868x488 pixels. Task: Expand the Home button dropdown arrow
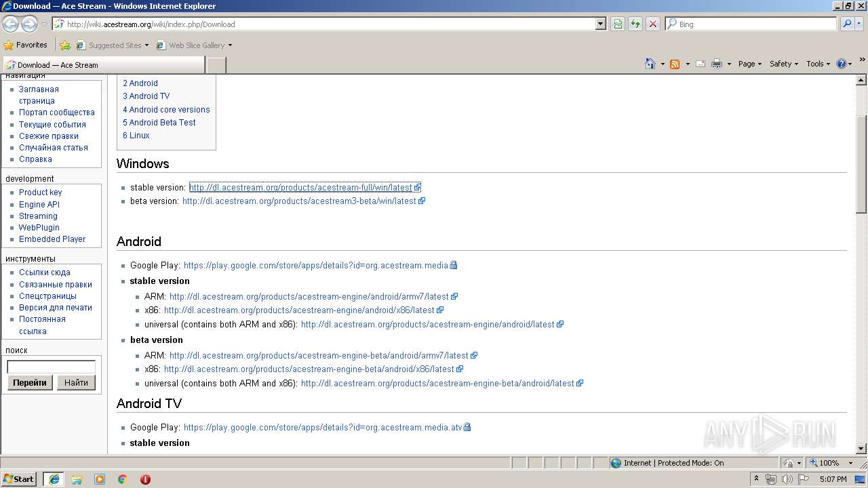(x=663, y=64)
